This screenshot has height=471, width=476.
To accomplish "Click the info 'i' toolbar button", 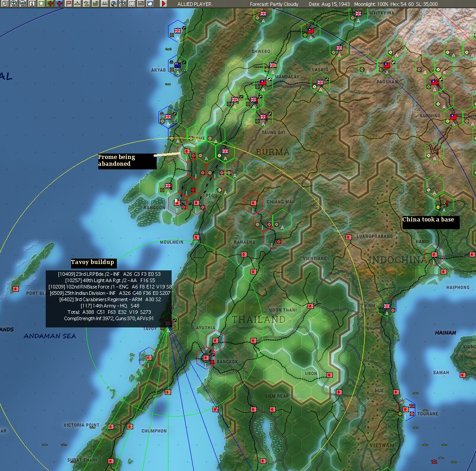I will coord(32,4).
